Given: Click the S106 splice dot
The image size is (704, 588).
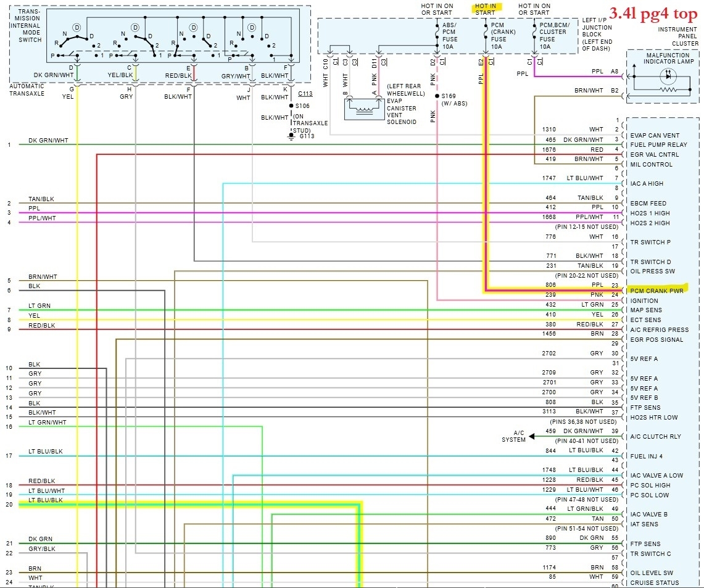Looking at the screenshot, I should click(x=291, y=106).
